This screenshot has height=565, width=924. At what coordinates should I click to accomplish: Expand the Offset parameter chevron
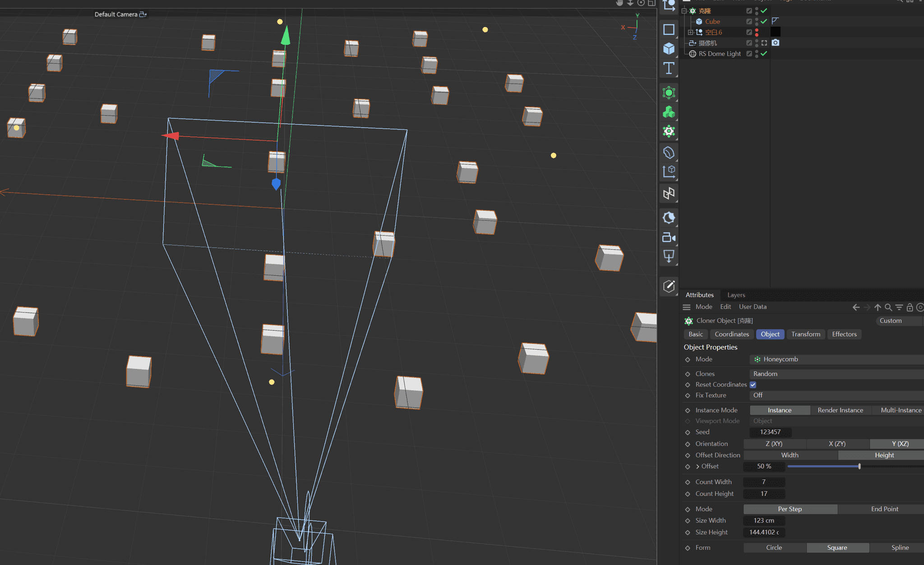[698, 466]
